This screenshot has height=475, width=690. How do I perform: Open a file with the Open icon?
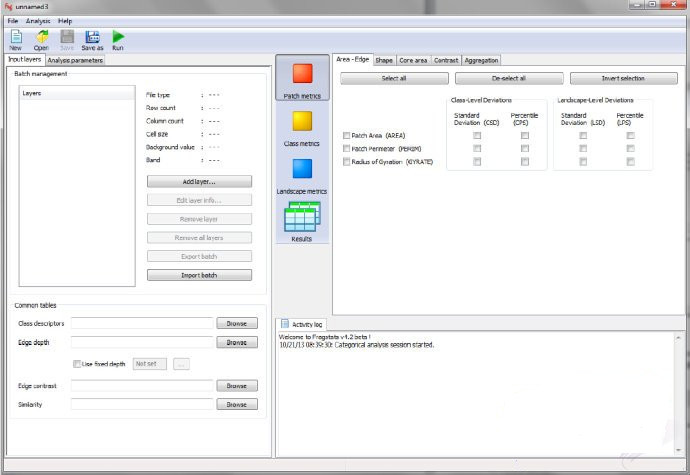point(42,37)
